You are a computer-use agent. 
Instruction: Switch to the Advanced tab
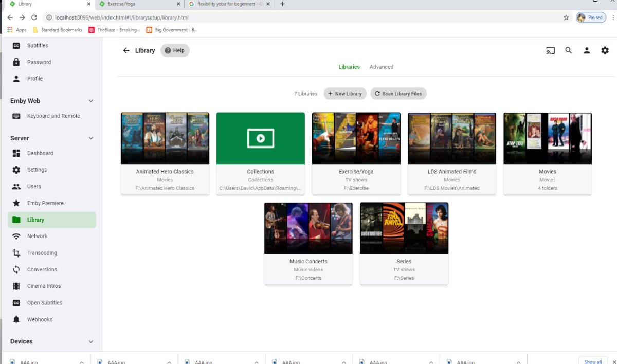[x=382, y=67]
